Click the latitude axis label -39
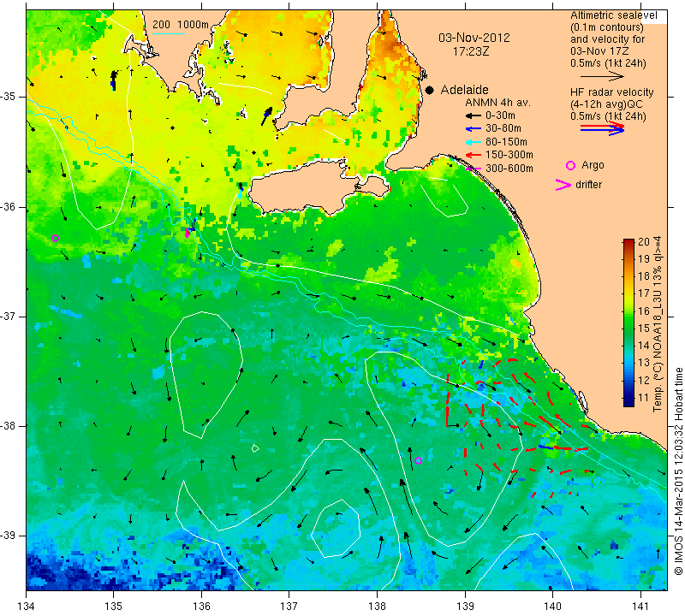This screenshot has height=616, width=685. pos(9,536)
